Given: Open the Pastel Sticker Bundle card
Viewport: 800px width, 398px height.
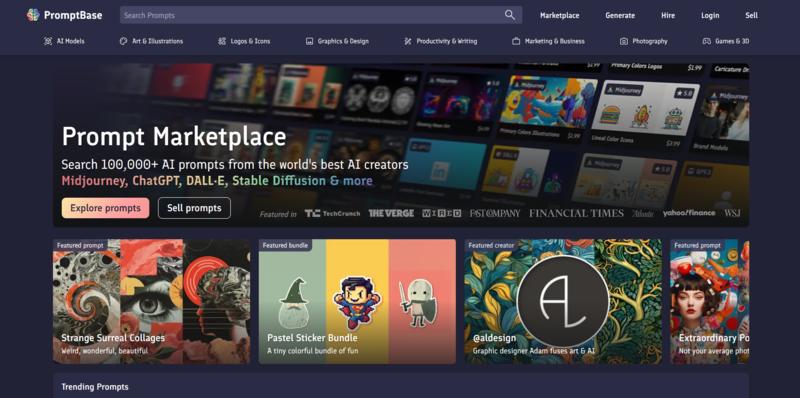Looking at the screenshot, I should point(357,302).
